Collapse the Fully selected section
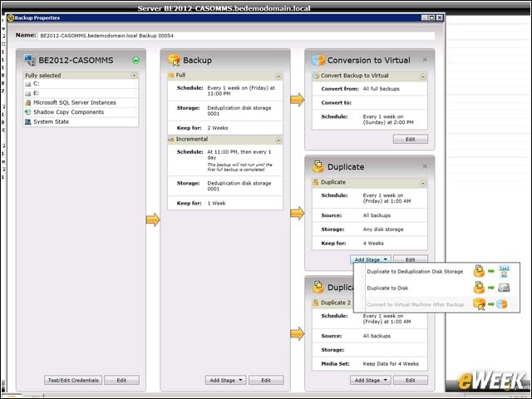 click(x=134, y=76)
